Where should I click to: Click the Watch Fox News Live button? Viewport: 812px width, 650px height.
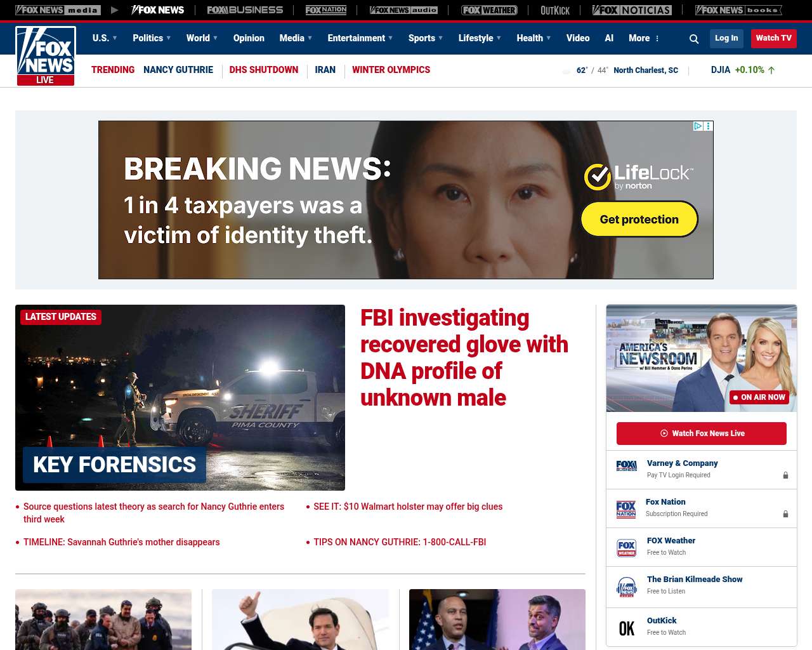pyautogui.click(x=702, y=434)
